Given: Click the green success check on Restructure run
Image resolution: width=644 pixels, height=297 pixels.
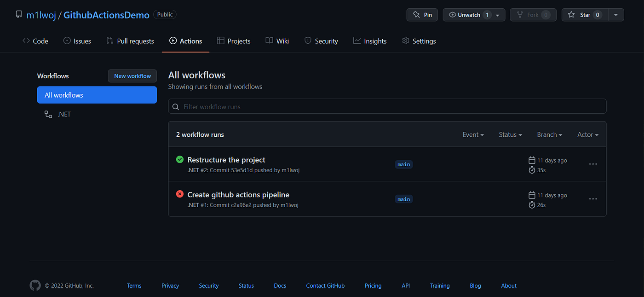Looking at the screenshot, I should tap(179, 159).
